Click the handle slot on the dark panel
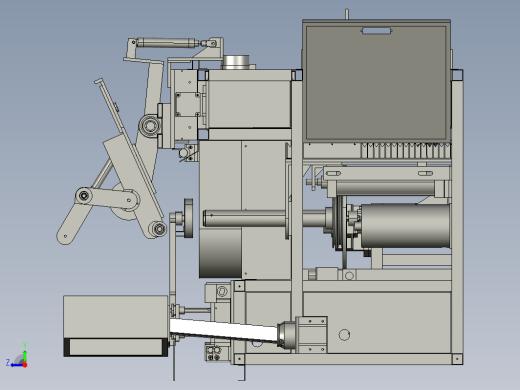This screenshot has height=390, width=520. click(x=377, y=31)
